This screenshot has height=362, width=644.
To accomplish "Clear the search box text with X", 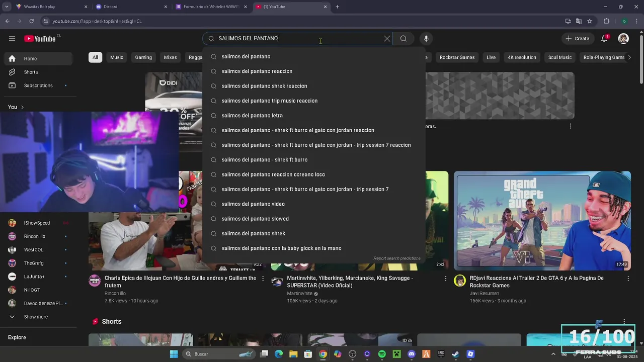I will [387, 39].
